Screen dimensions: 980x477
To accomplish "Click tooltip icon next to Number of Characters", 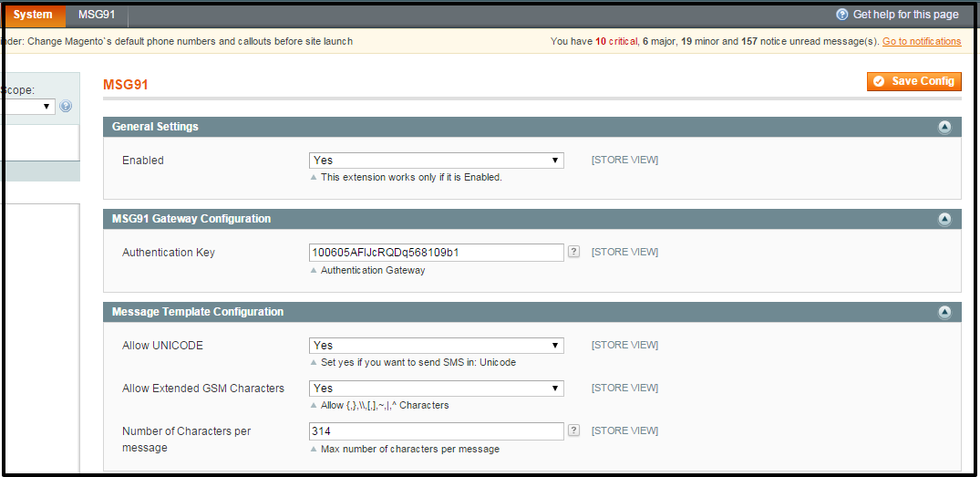I will [x=573, y=430].
